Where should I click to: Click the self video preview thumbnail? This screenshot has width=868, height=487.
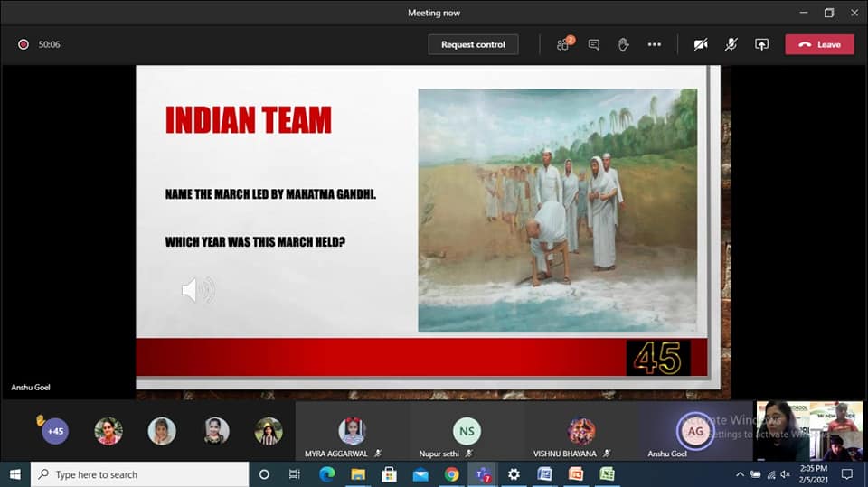(809, 431)
